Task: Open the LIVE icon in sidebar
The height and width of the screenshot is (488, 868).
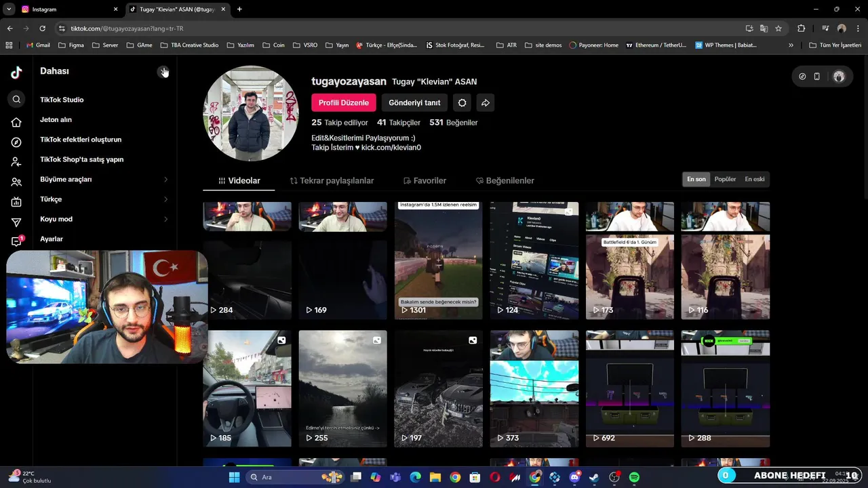Action: pos(16,202)
